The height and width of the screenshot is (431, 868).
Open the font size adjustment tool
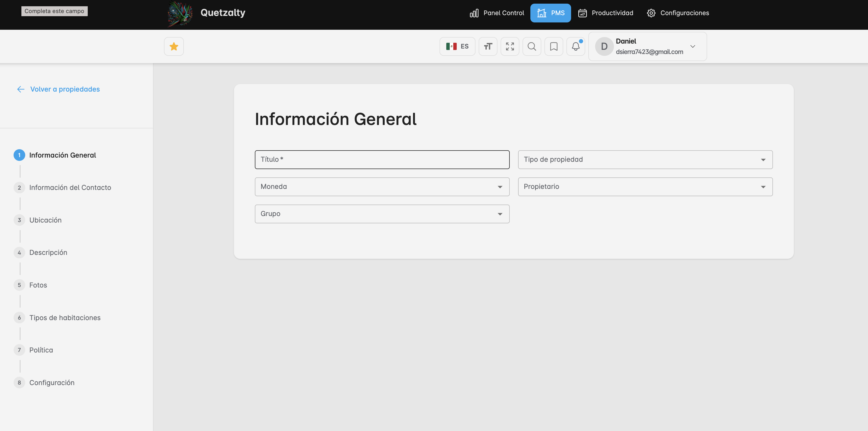coord(488,46)
